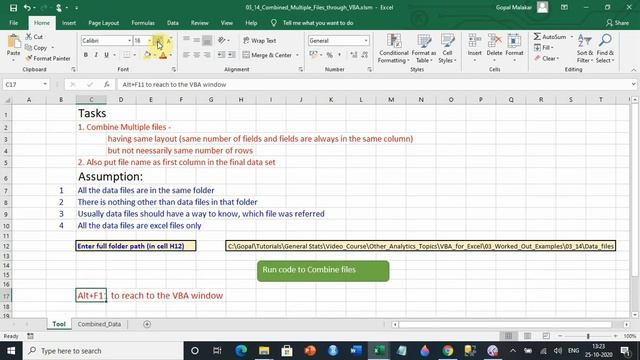Open the text Orientation options
Image resolution: width=640 pixels, height=360 pixels.
coord(223,40)
